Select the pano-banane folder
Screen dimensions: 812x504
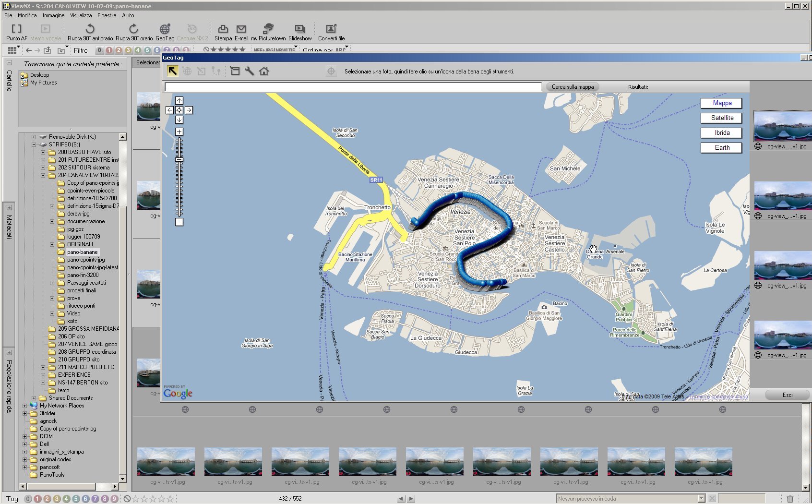[82, 252]
